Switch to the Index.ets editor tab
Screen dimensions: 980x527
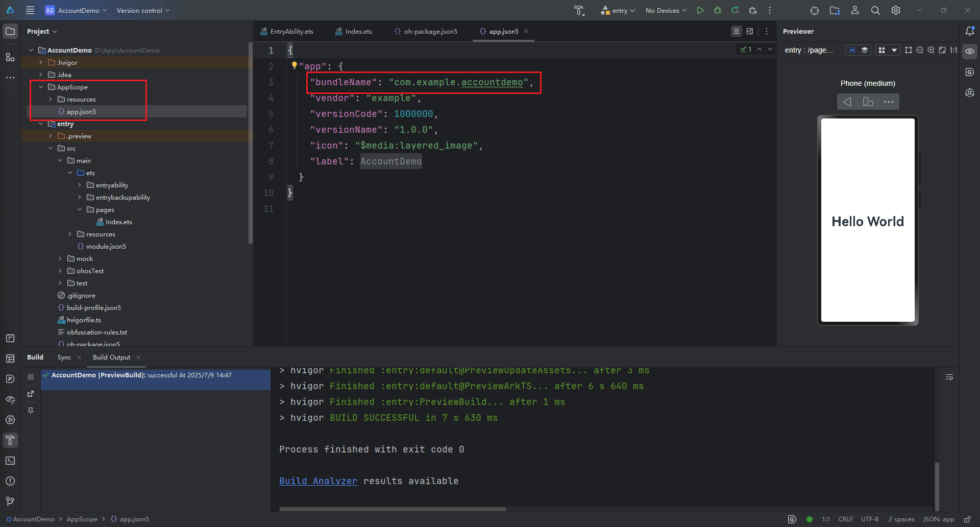click(358, 31)
